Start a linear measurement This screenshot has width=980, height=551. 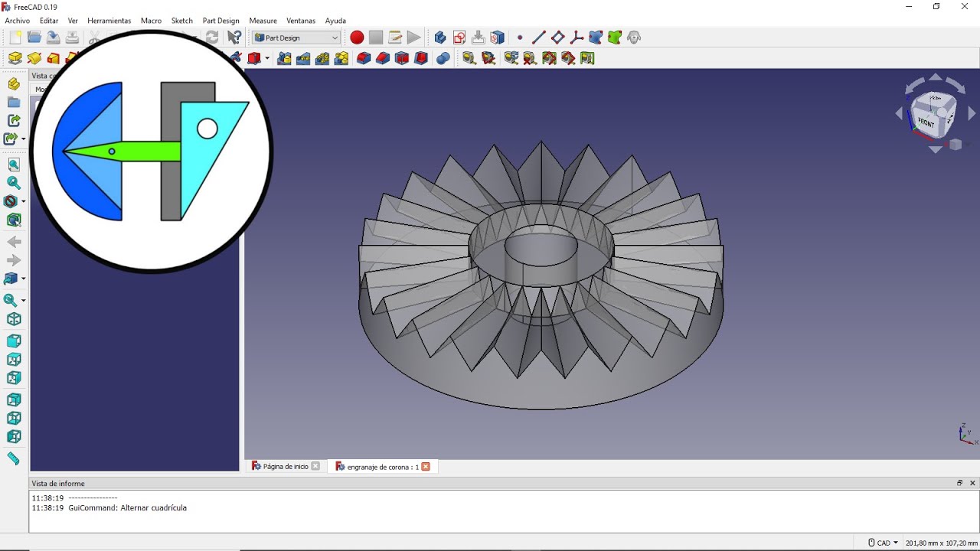pyautogui.click(x=469, y=58)
